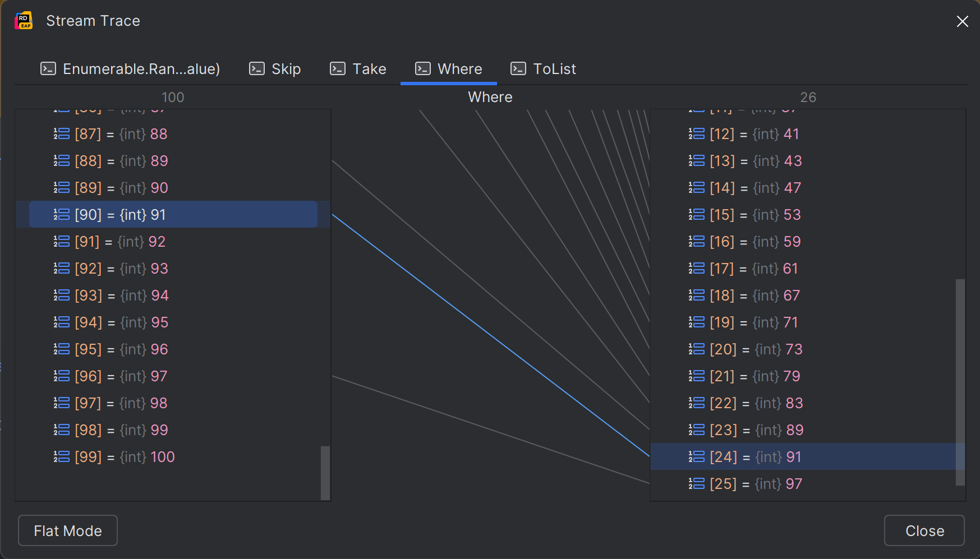Click the console icon on Skip tab

pos(257,69)
